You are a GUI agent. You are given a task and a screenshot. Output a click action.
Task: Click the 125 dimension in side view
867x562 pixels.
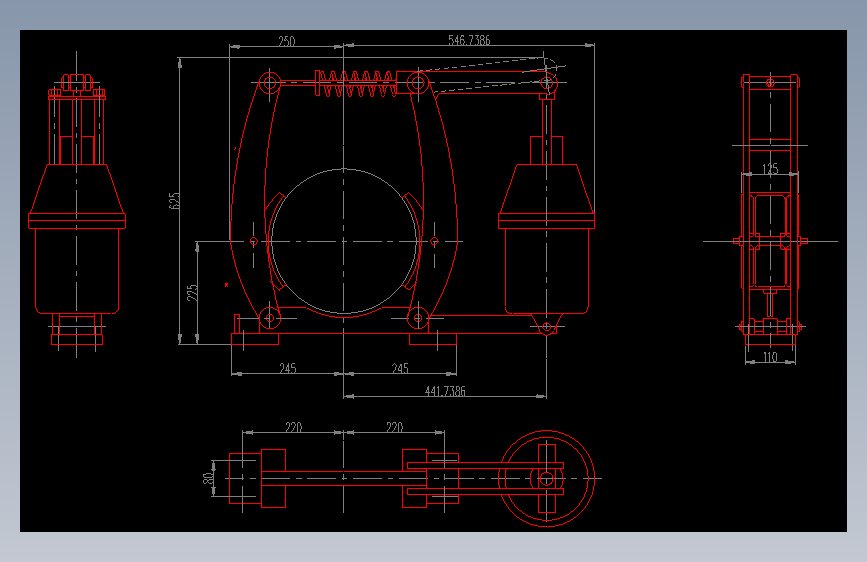tap(770, 169)
